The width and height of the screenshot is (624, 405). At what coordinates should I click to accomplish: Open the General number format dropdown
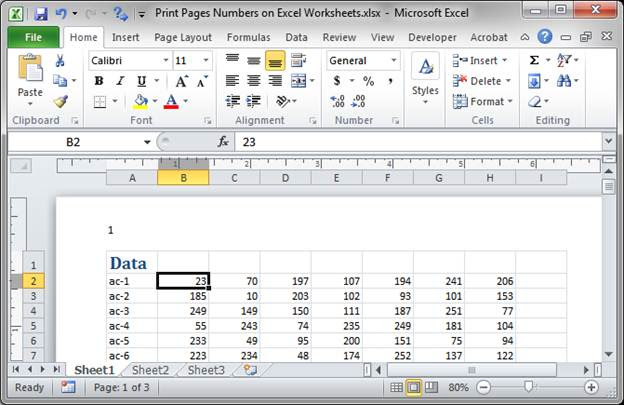(394, 60)
